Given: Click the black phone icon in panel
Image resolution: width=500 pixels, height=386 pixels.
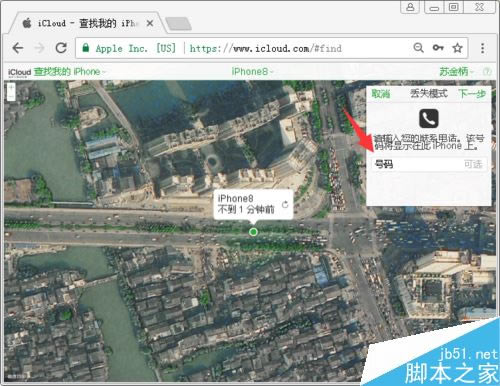Looking at the screenshot, I should (429, 118).
